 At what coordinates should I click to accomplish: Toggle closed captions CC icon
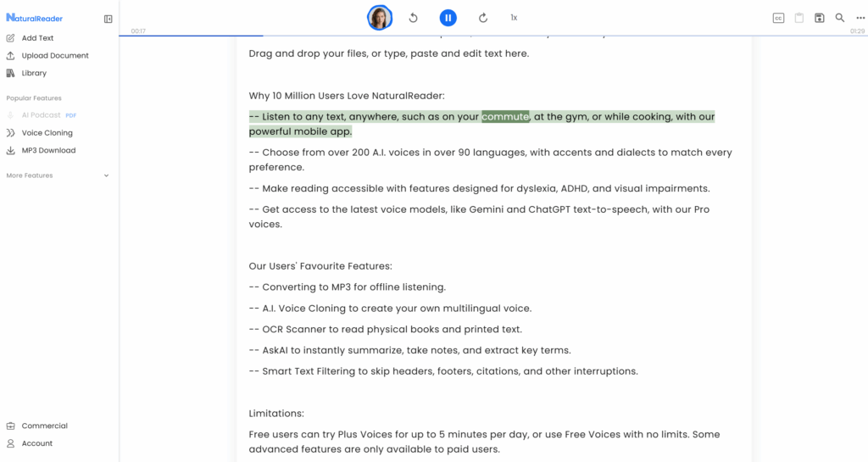(x=778, y=18)
